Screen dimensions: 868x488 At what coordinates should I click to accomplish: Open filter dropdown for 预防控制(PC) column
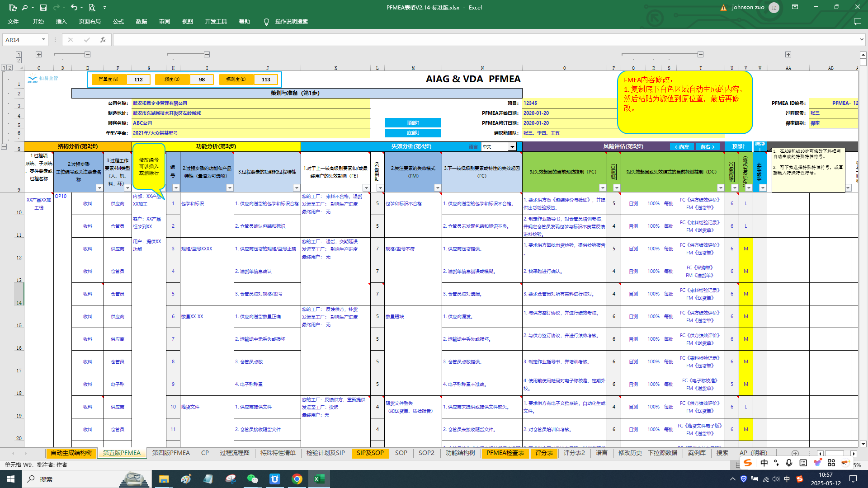603,188
